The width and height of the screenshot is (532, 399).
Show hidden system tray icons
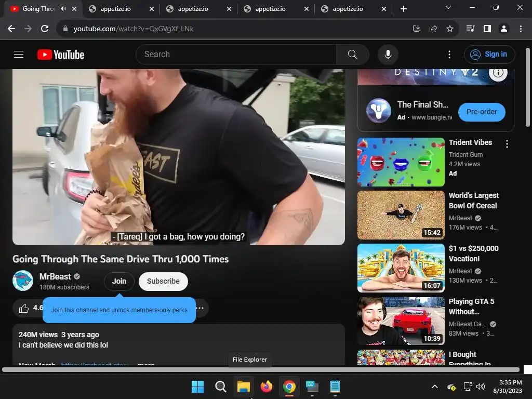[x=435, y=387]
